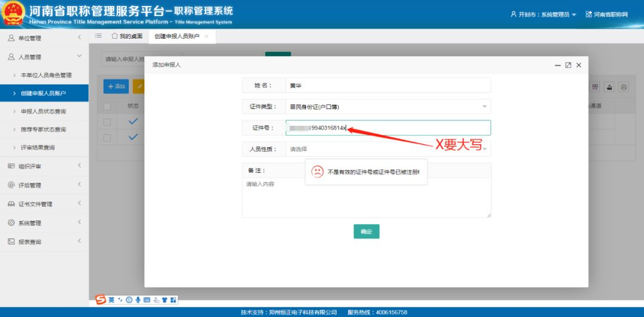Open the 人员性质 请选择 dropdown
Image resolution: width=644 pixels, height=317 pixels.
[x=388, y=149]
